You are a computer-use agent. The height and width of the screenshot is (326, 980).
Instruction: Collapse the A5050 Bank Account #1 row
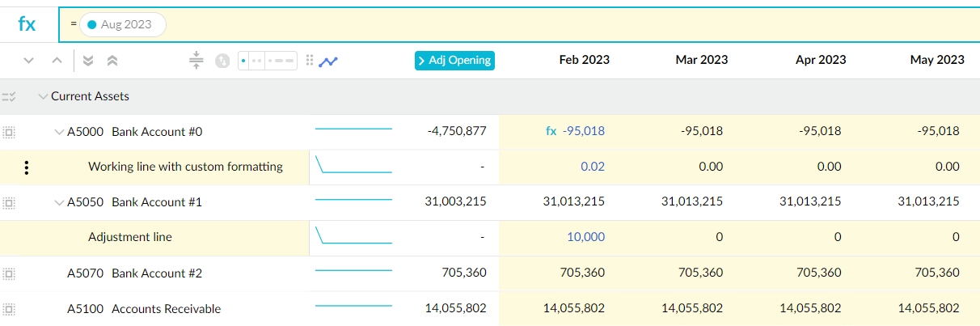pos(59,202)
